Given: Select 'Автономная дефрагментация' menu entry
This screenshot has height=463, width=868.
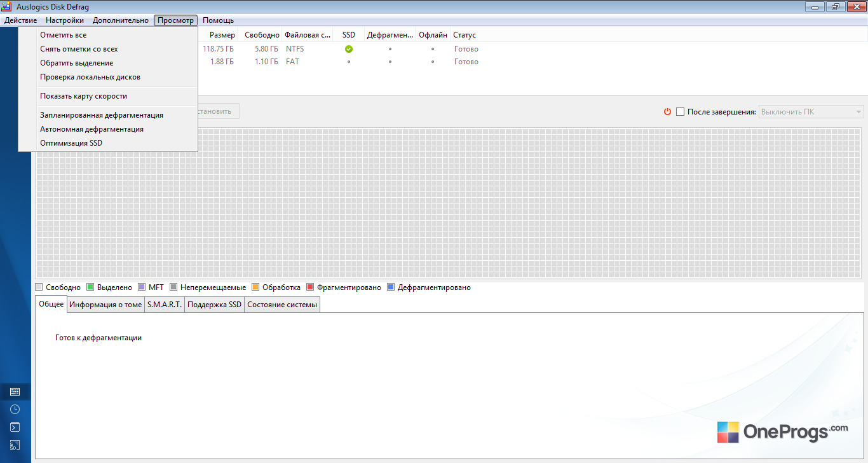Looking at the screenshot, I should (x=108, y=129).
